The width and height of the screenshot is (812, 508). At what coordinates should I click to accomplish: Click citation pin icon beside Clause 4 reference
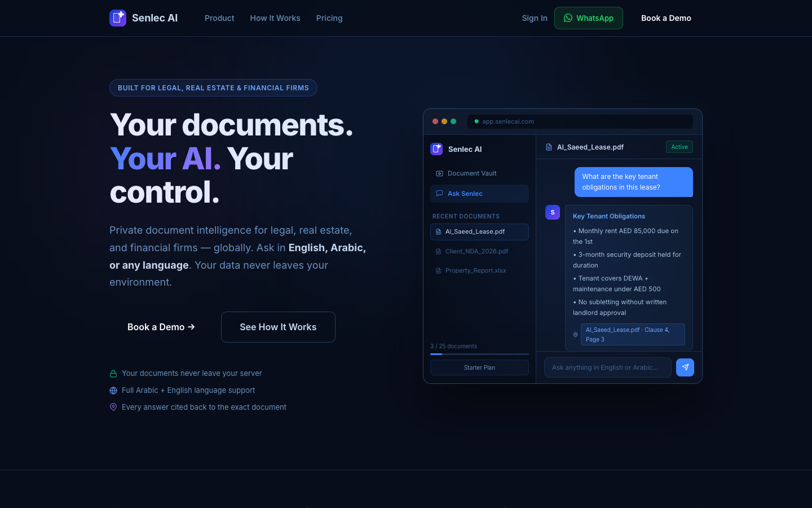coord(576,335)
